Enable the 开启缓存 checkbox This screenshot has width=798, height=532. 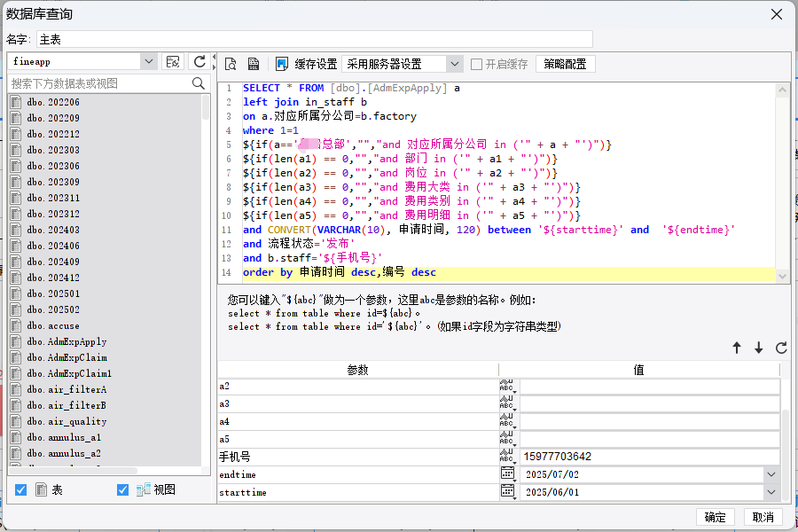pos(476,64)
